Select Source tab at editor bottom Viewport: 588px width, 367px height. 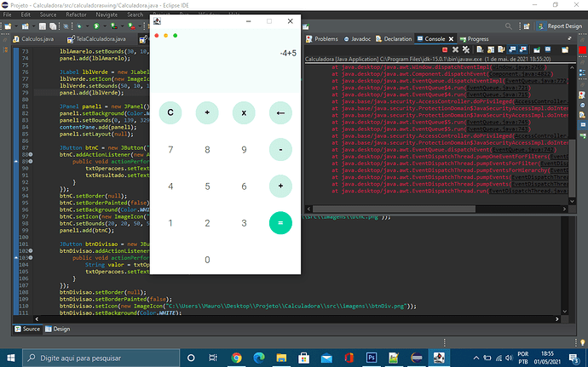pos(27,329)
